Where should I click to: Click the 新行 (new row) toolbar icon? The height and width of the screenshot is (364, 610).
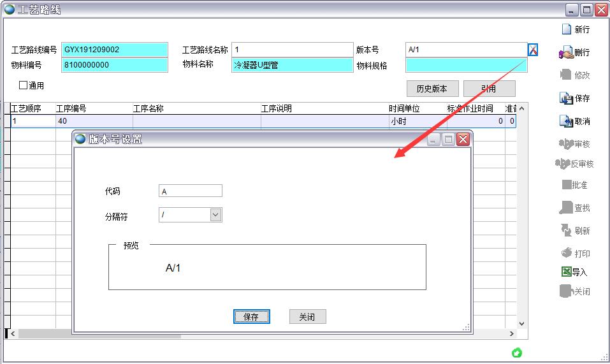(x=566, y=29)
